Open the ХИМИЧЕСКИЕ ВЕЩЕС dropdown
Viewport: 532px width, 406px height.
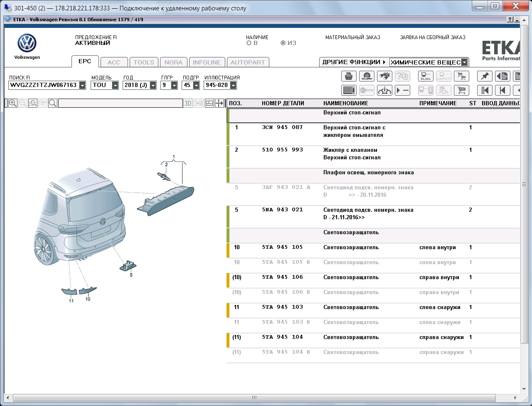[465, 62]
